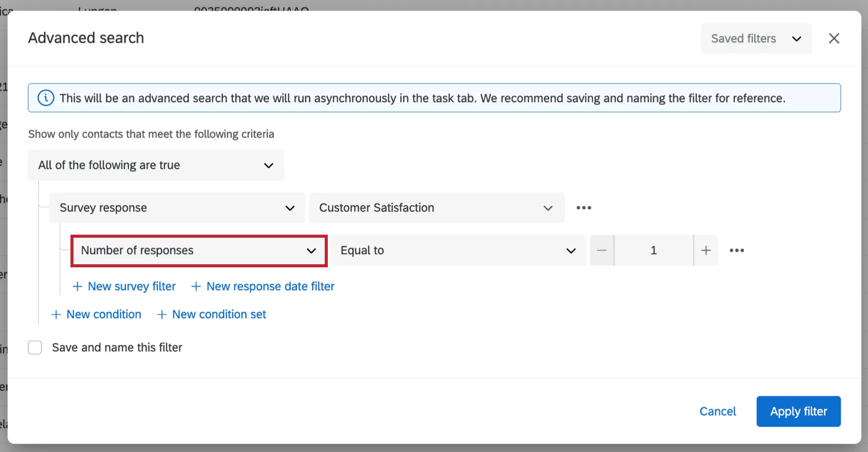
Task: Click the plus icon for New condition
Action: pyautogui.click(x=56, y=315)
